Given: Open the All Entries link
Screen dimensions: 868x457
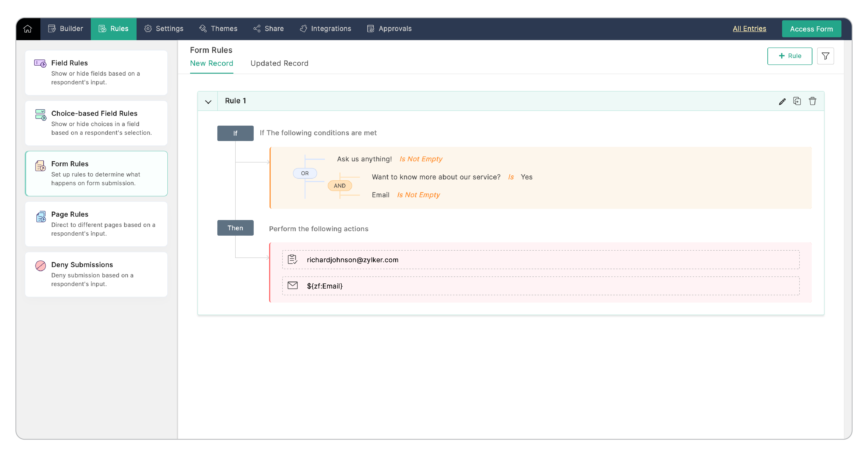Looking at the screenshot, I should [x=749, y=29].
